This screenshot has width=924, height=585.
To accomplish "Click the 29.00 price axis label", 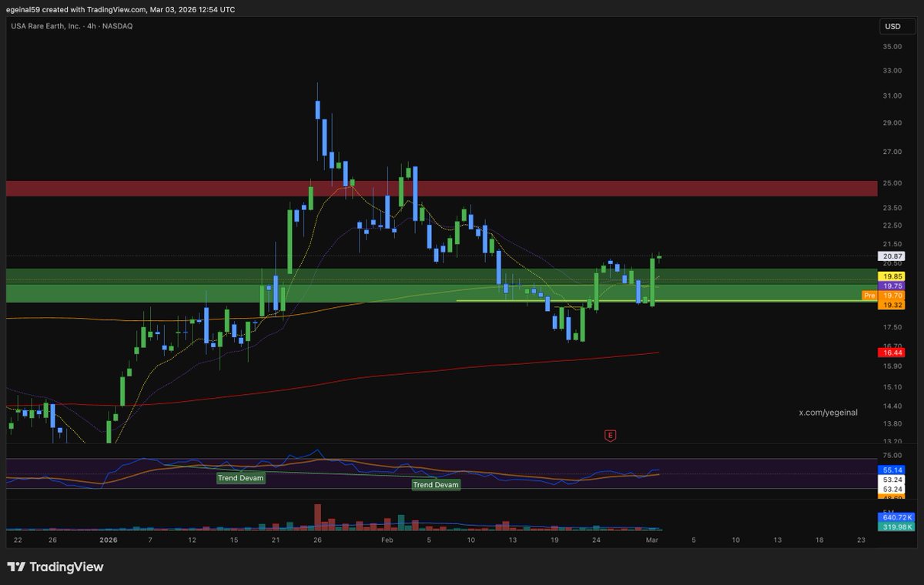I will (x=893, y=123).
